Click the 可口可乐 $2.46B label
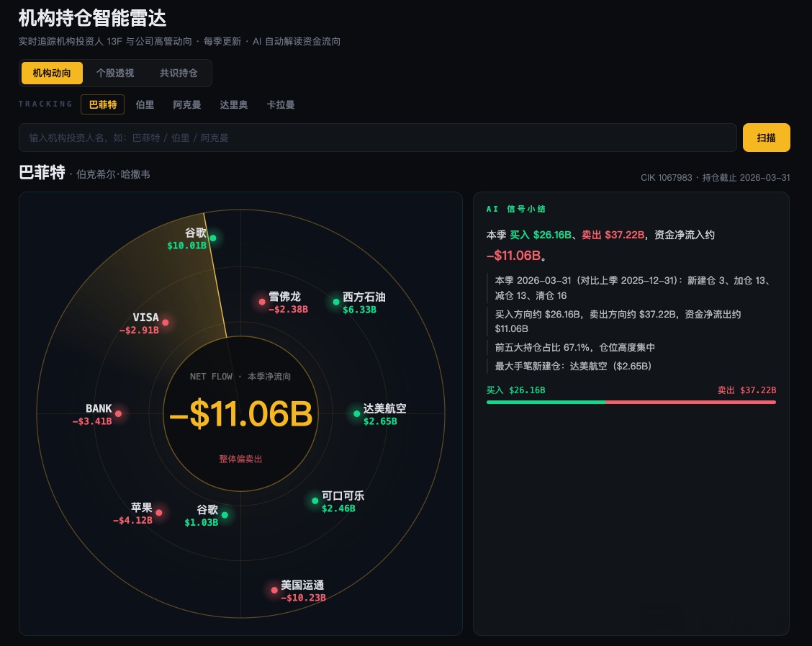 click(x=343, y=501)
